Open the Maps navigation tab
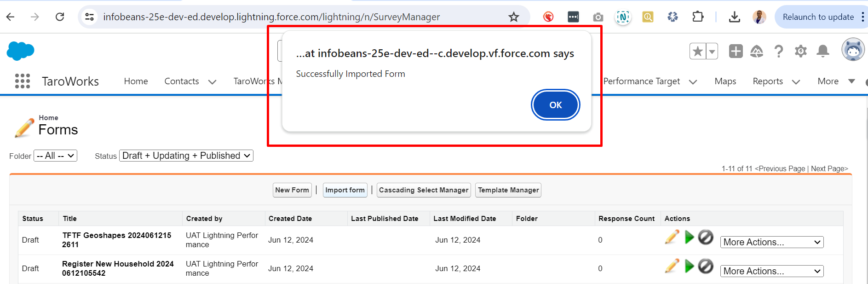868x284 pixels. coord(725,81)
